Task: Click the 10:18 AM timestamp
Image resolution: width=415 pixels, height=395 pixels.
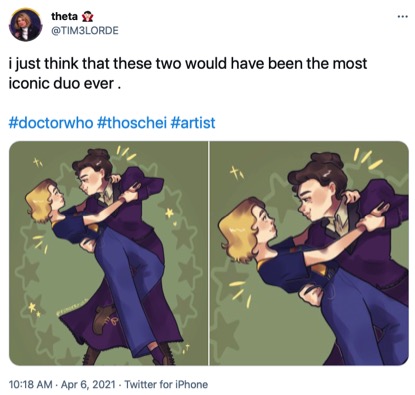Action: pyautogui.click(x=31, y=384)
